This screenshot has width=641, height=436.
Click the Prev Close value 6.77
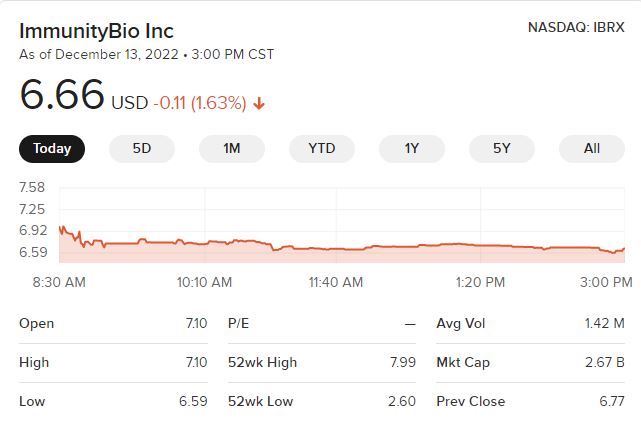pos(609,401)
